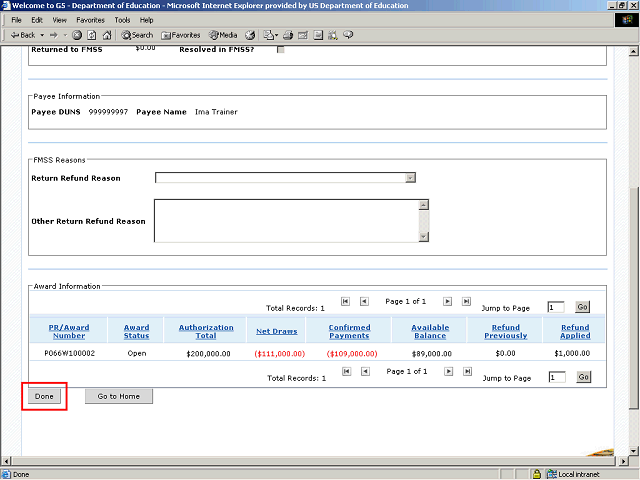Go to last page in upper pager
640x480 pixels.
pyautogui.click(x=465, y=301)
